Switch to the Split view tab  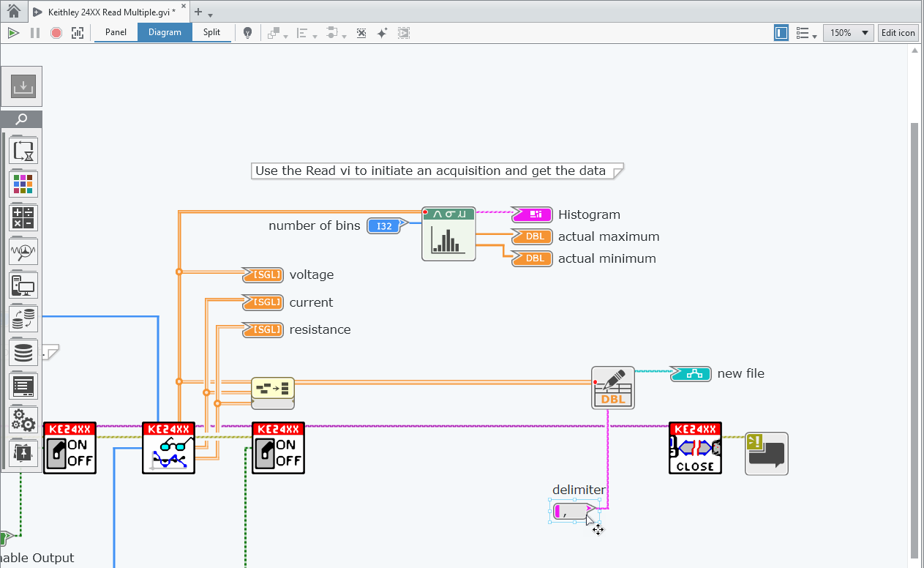(211, 32)
